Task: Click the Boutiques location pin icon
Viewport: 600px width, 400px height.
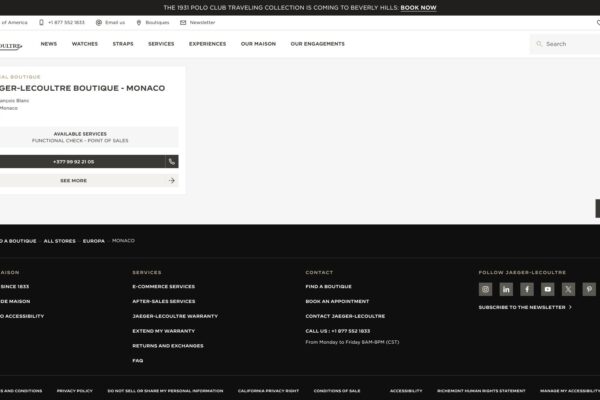Action: [139, 23]
